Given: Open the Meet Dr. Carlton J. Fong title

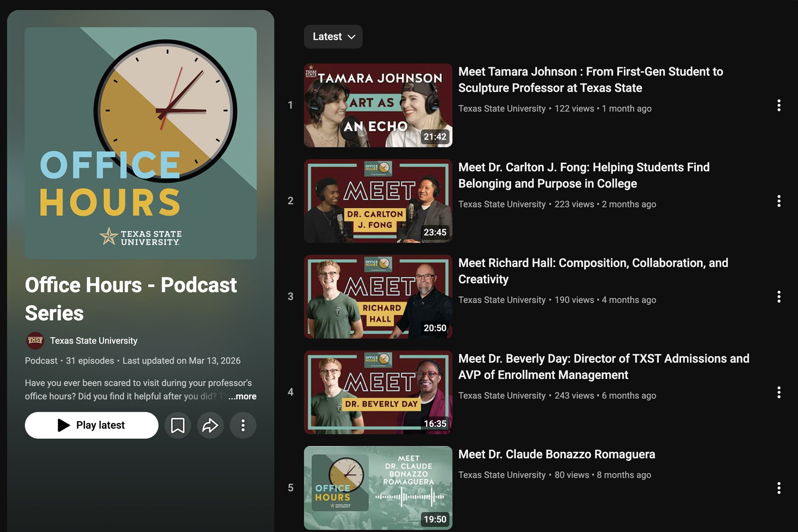Looking at the screenshot, I should [x=584, y=175].
